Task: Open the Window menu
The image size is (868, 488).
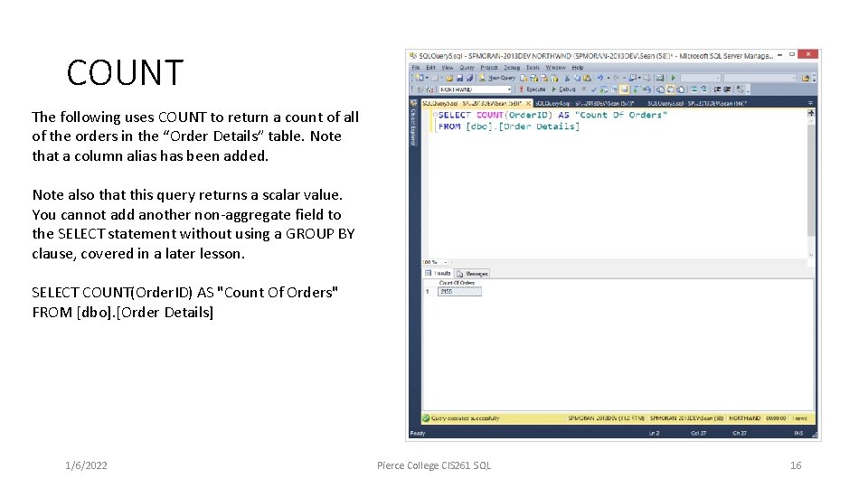Action: [x=556, y=68]
